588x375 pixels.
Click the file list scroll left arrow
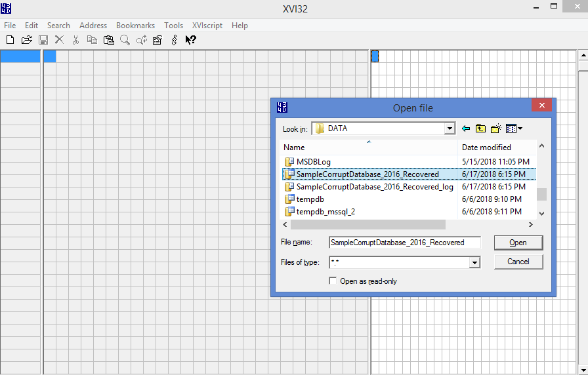click(x=285, y=224)
